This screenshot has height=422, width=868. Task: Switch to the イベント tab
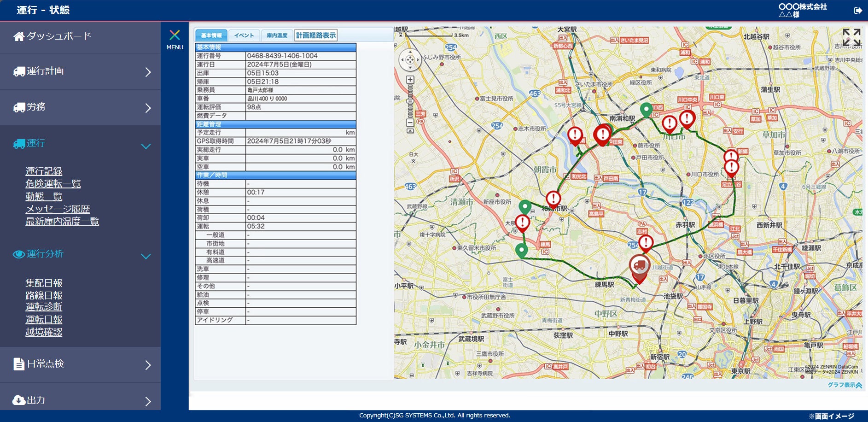point(244,35)
